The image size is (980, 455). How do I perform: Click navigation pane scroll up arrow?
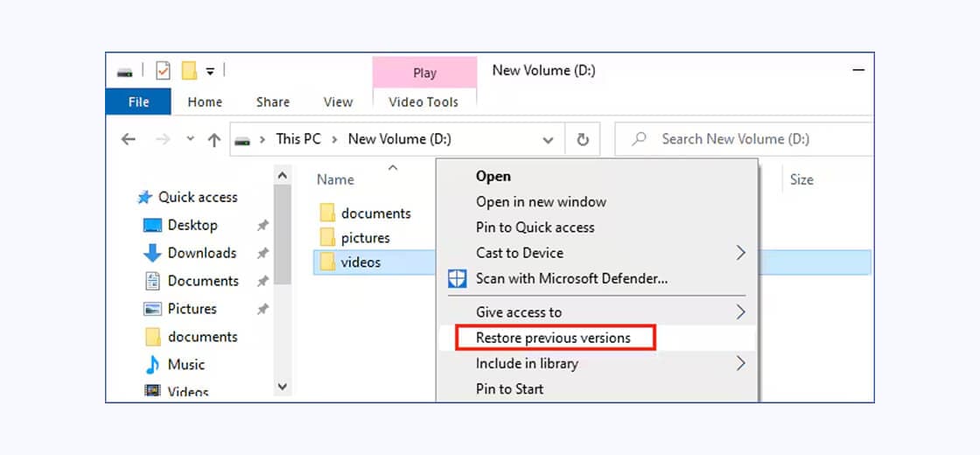point(283,176)
